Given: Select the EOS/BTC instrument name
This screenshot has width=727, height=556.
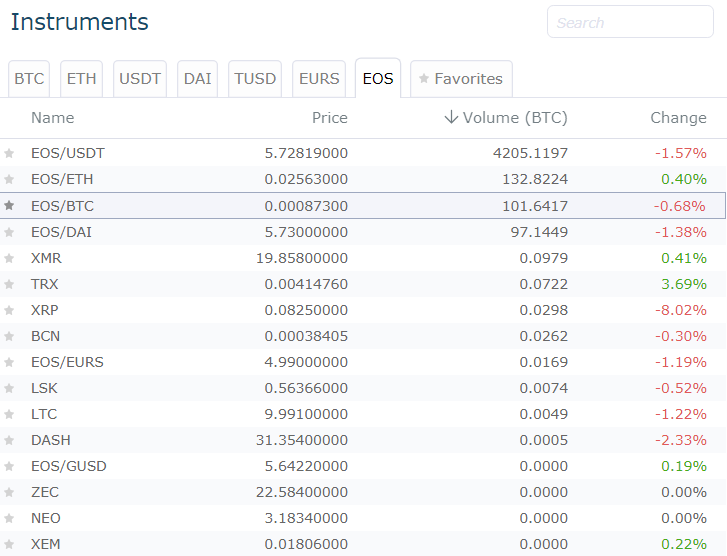Looking at the screenshot, I should [x=62, y=206].
